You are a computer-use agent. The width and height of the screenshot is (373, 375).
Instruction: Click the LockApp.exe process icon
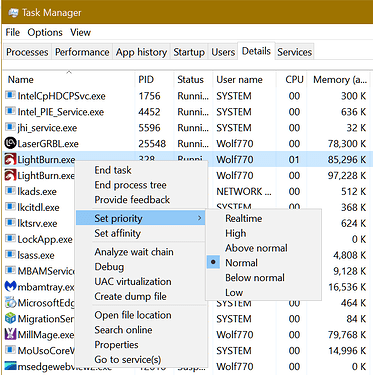pyautogui.click(x=10, y=239)
